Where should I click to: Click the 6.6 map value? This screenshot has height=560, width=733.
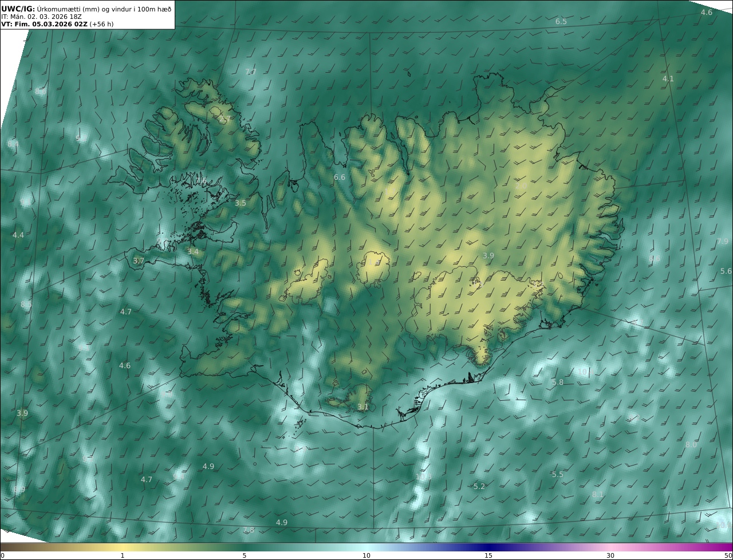(340, 178)
